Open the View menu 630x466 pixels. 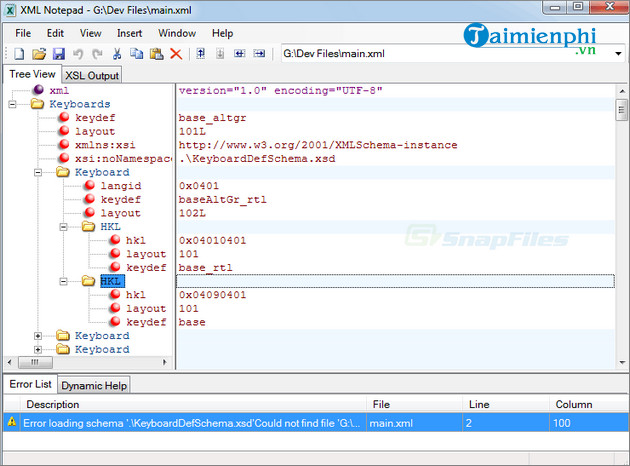tap(90, 33)
